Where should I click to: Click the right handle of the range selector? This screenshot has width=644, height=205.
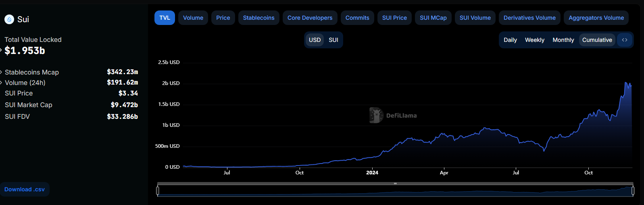pyautogui.click(x=633, y=191)
